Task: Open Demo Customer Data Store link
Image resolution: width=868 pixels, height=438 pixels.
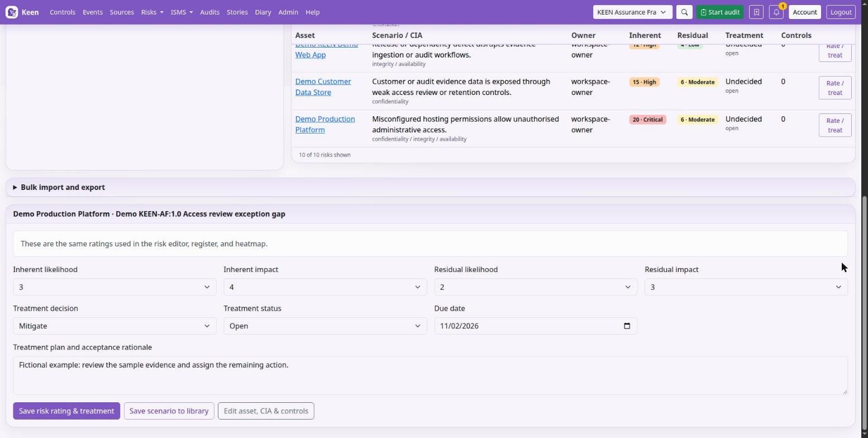Action: (323, 87)
